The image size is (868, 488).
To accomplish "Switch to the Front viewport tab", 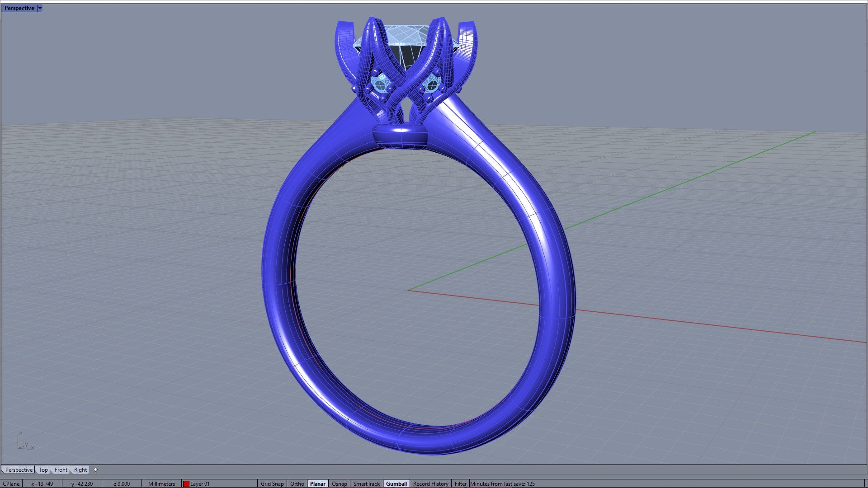I will pyautogui.click(x=61, y=470).
